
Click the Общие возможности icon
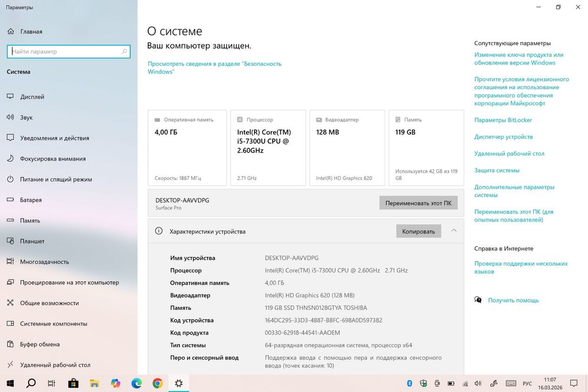click(x=11, y=303)
